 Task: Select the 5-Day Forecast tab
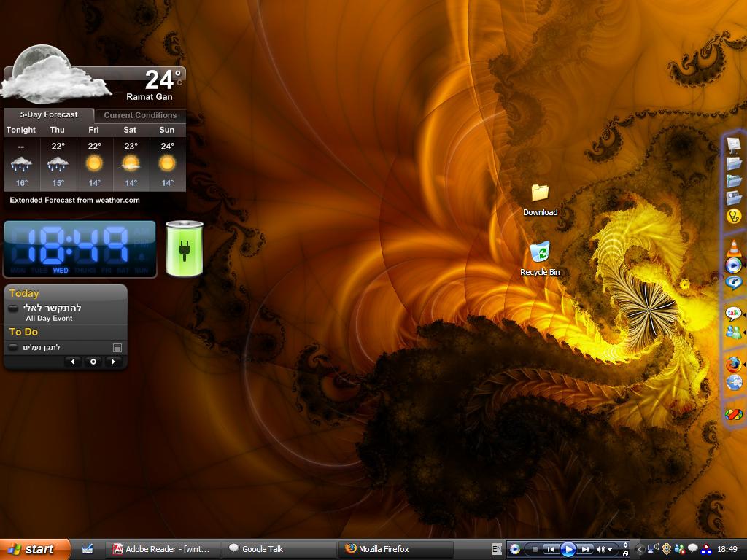click(x=49, y=114)
